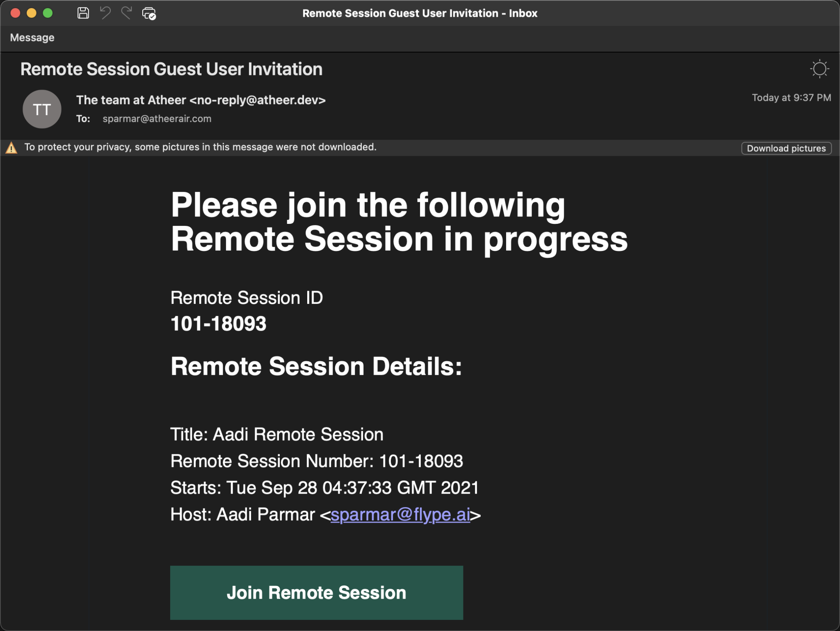
Task: Toggle the light/dark sun icon
Action: coord(819,69)
